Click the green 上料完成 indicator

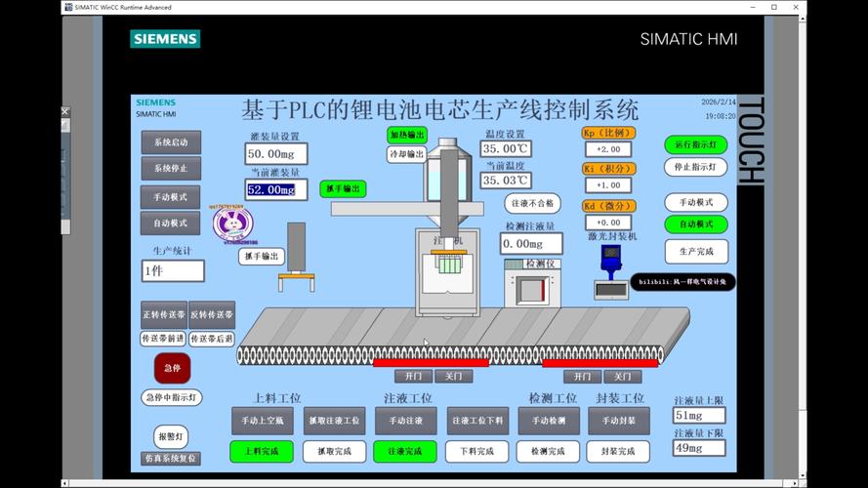[x=262, y=452]
